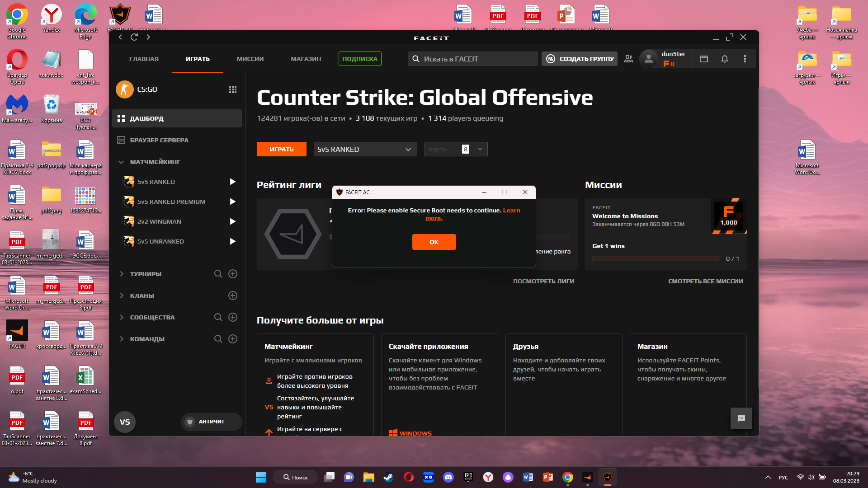Click the orange ИГРАТЬ button
The width and height of the screenshot is (868, 488).
click(x=282, y=149)
